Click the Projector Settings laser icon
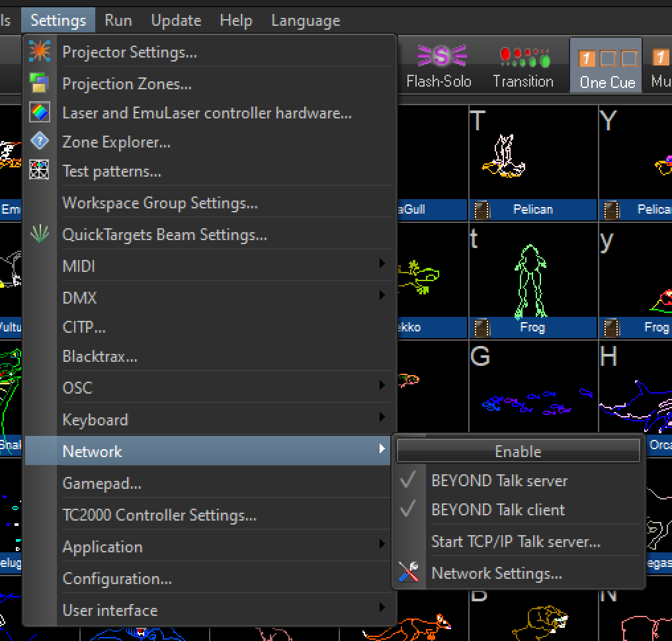 pyautogui.click(x=40, y=52)
